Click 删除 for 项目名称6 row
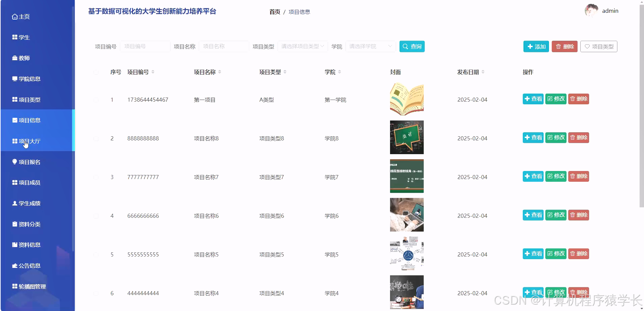This screenshot has height=311, width=644. tap(579, 215)
